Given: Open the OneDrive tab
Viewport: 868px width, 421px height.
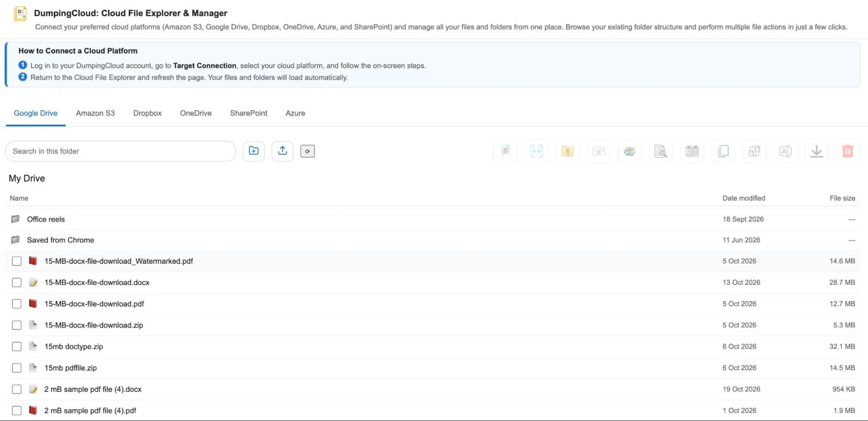Looking at the screenshot, I should coord(196,113).
